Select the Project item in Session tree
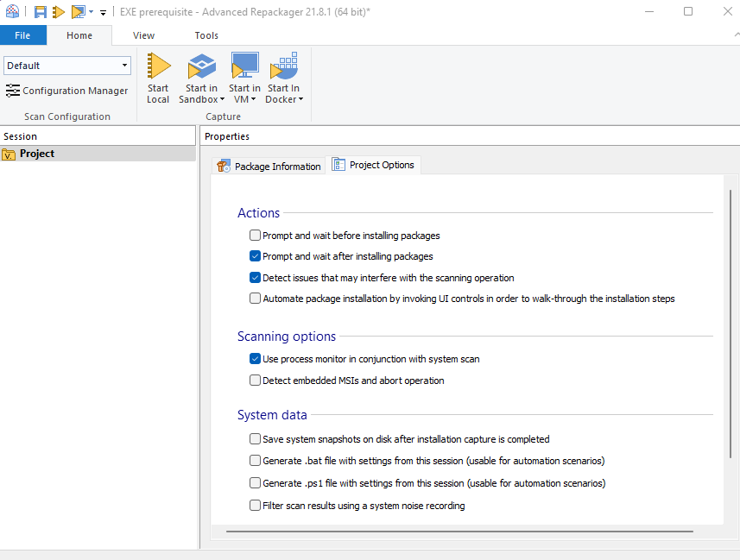The image size is (740, 560). [x=98, y=154]
